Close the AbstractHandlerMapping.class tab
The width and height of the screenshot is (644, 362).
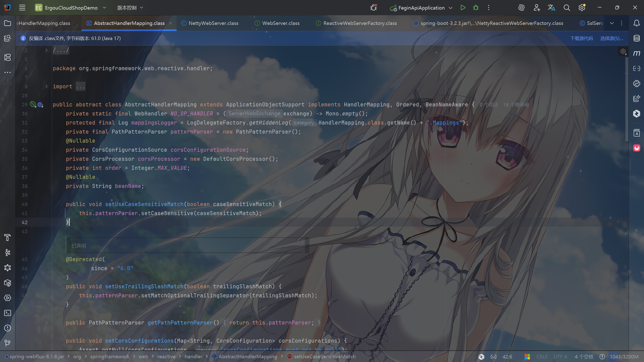(x=171, y=23)
